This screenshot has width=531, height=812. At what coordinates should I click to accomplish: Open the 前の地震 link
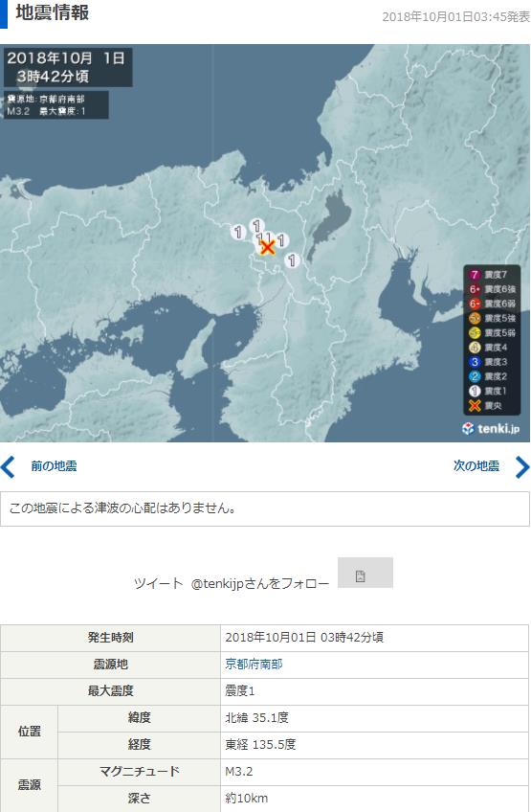coord(54,466)
